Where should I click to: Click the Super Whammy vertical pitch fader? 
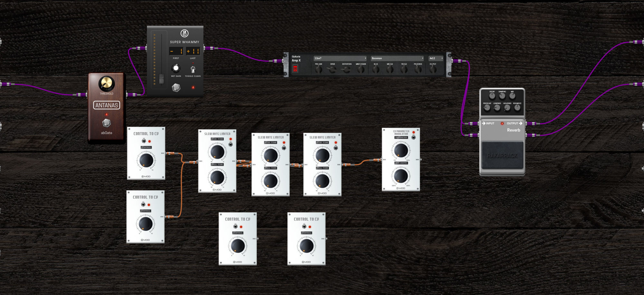(x=161, y=60)
